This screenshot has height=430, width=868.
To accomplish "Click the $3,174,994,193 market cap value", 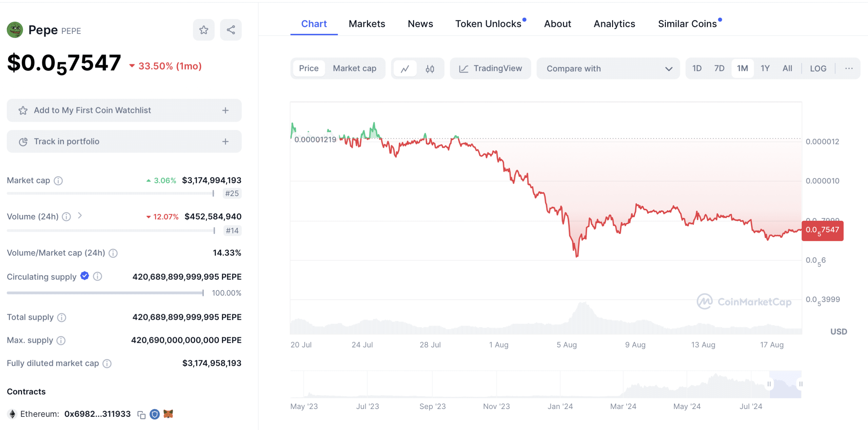I will pos(212,180).
